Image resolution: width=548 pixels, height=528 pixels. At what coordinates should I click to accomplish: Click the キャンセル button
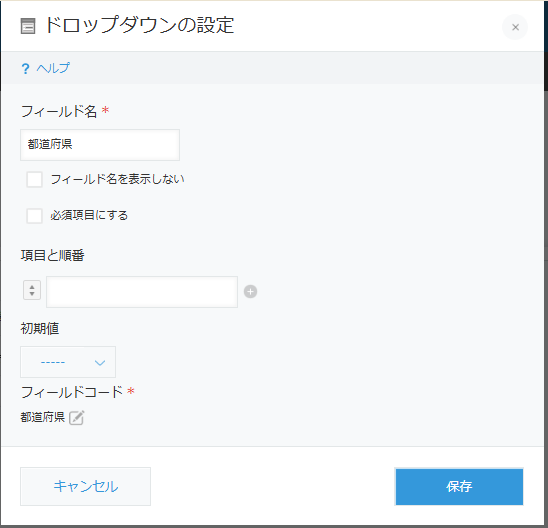coord(85,486)
